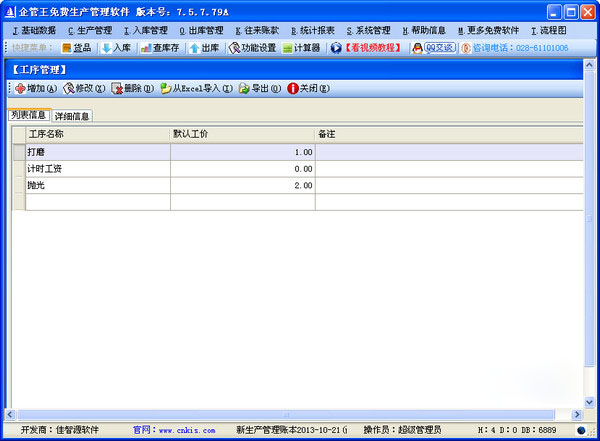
Task: Open the 系统管理 menu
Action: point(368,31)
